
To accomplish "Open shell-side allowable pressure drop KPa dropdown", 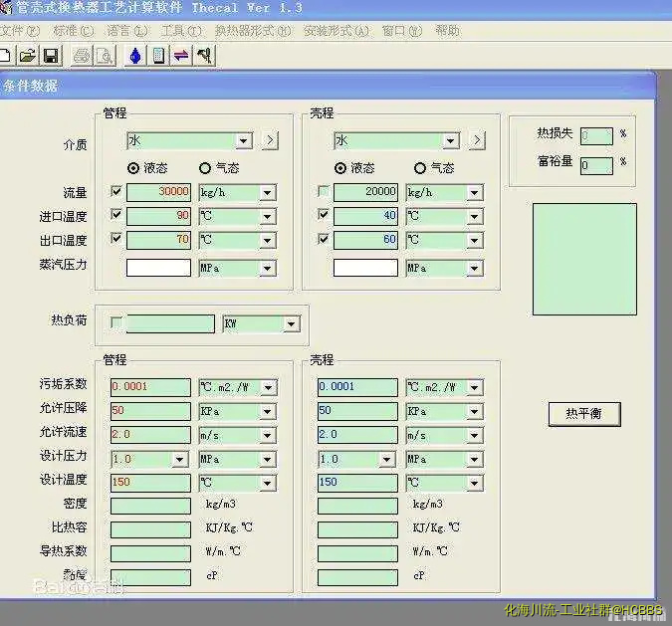I will [474, 412].
